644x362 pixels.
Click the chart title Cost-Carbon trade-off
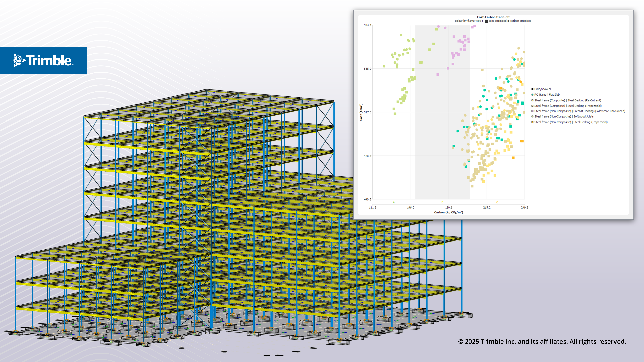(x=493, y=17)
